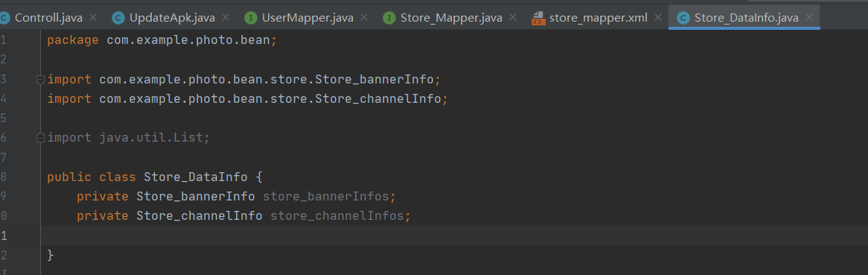868x275 pixels.
Task: Click the Store_bannerInfo type on line 9
Action: coord(196,196)
